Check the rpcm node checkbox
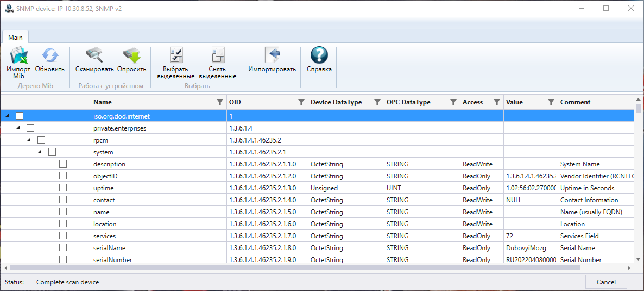Screen dimensions: 644x291 [x=41, y=140]
